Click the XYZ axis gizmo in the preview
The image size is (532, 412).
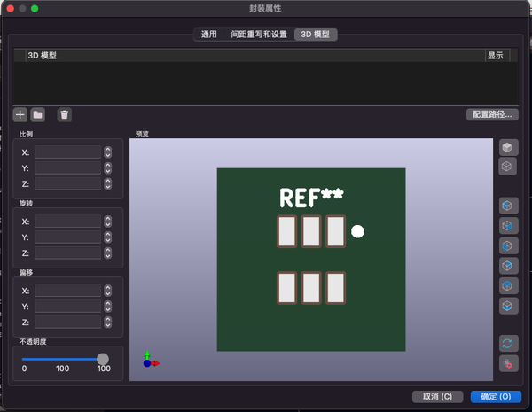point(151,360)
